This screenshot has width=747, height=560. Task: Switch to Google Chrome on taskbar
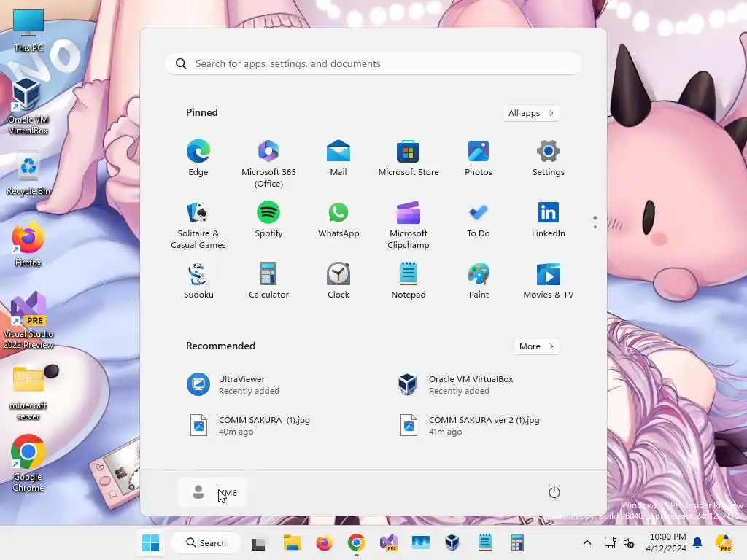pos(356,542)
